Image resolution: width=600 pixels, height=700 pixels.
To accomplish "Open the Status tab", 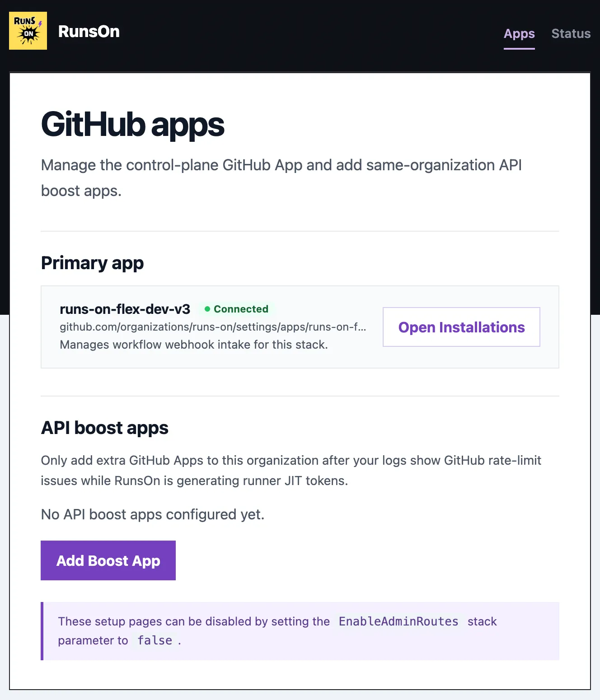I will (571, 34).
